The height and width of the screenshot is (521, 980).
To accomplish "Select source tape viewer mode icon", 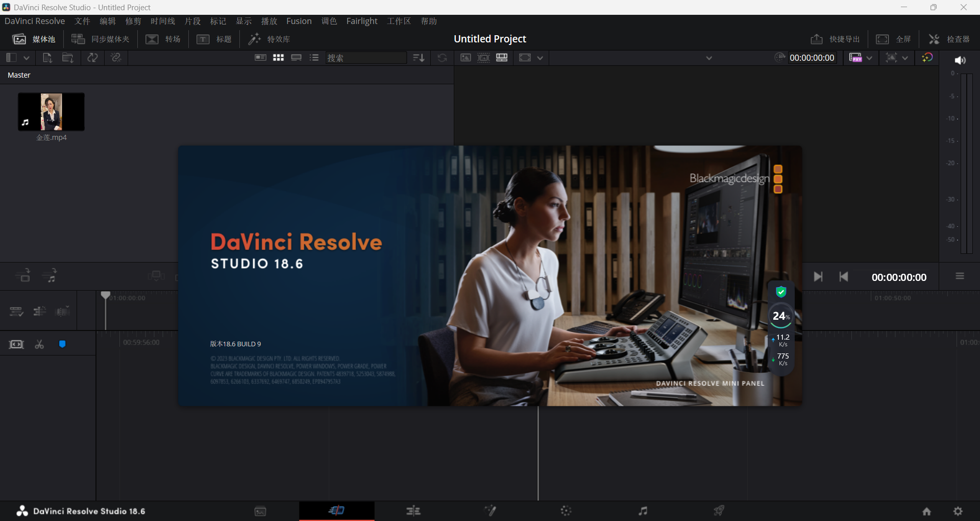I will coord(483,58).
